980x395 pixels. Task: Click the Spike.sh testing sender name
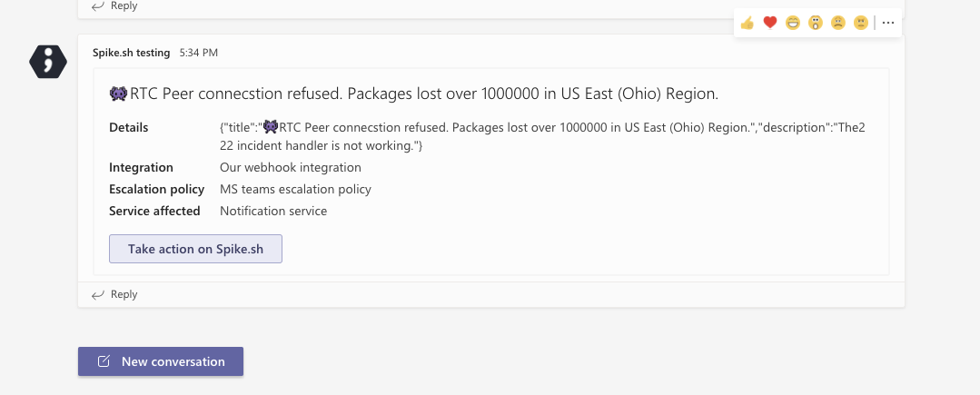(x=132, y=54)
